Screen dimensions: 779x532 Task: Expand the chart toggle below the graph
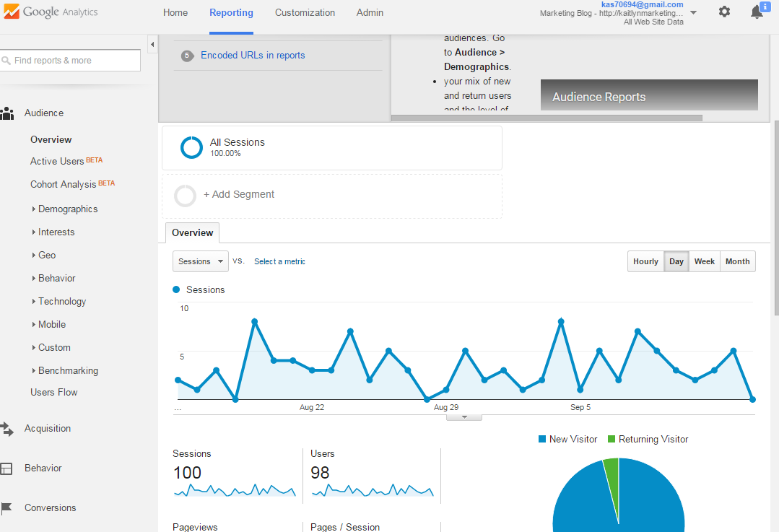[x=464, y=417]
